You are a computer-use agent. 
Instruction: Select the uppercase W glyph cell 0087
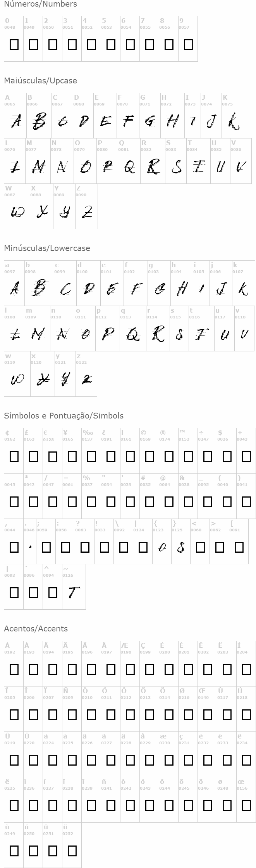17,212
